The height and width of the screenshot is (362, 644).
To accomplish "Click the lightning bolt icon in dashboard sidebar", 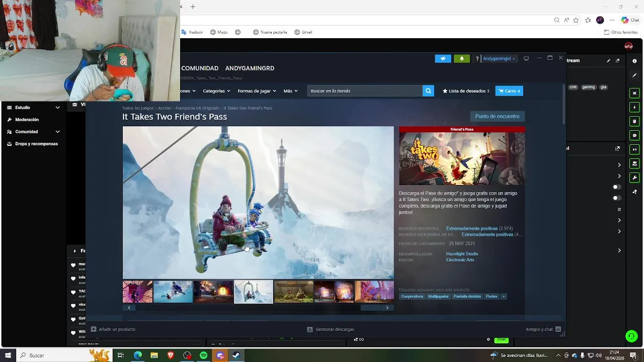I will [634, 107].
